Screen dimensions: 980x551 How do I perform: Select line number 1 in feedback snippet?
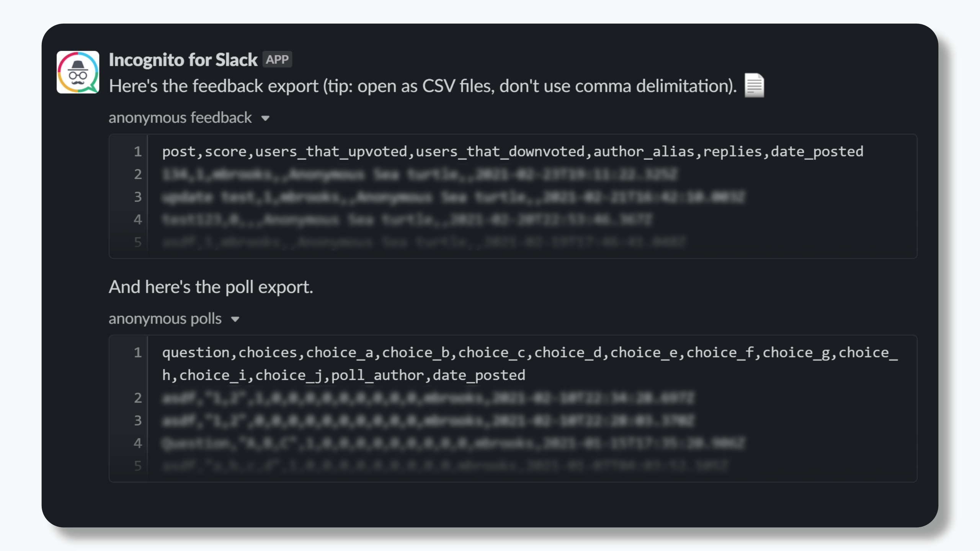pos(138,152)
